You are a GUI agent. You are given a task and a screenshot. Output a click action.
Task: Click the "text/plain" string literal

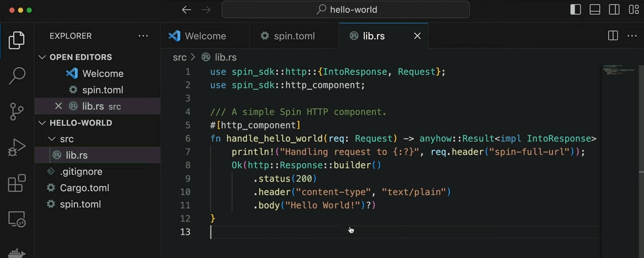click(x=414, y=192)
